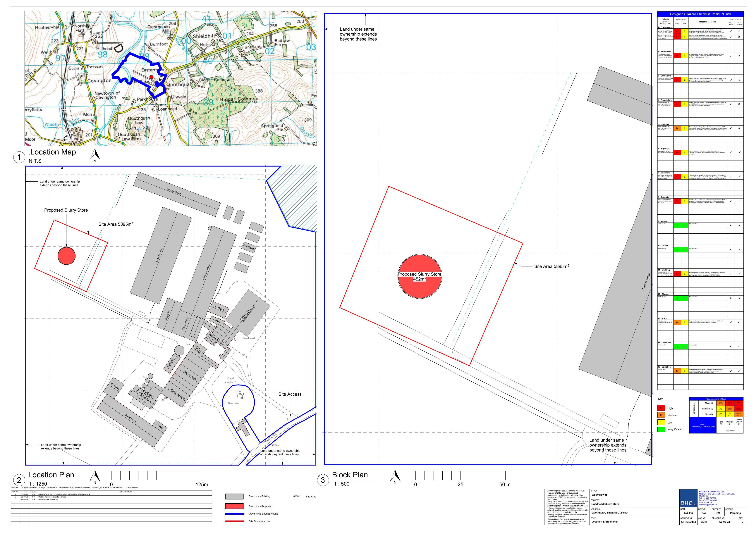Click revision A row about added ownership
The image size is (756, 534).
pos(111,495)
